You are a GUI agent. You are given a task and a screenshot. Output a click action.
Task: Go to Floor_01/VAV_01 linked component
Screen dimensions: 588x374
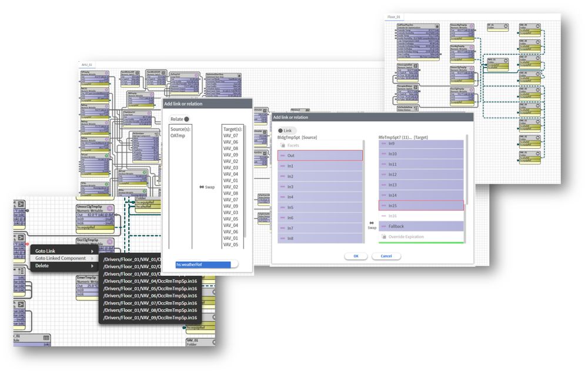131,259
